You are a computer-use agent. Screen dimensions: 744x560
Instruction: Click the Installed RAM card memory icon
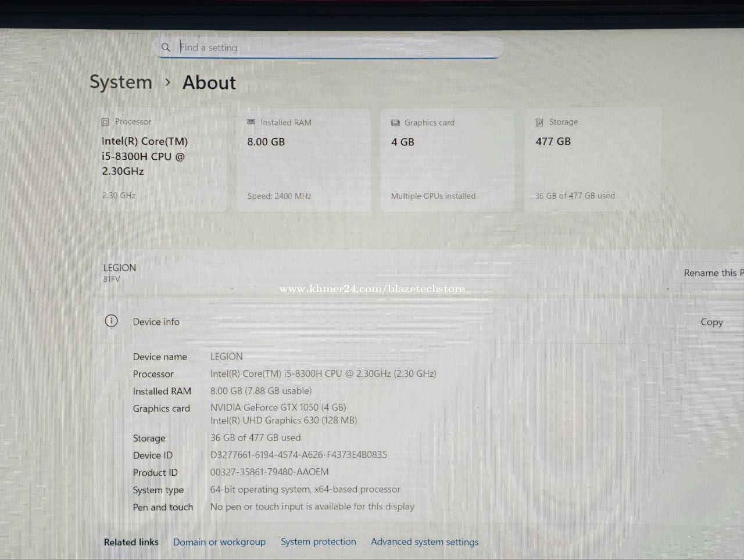(x=251, y=122)
